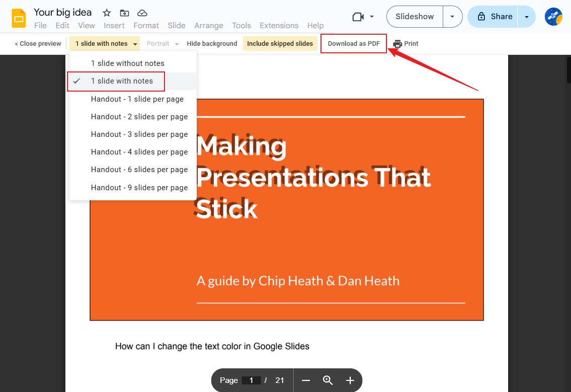Click the Download as PDF button
This screenshot has height=392, width=571.
click(354, 43)
